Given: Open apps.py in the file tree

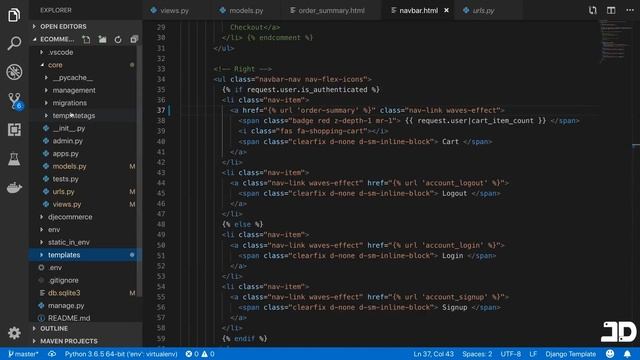Looking at the screenshot, I should [65, 153].
